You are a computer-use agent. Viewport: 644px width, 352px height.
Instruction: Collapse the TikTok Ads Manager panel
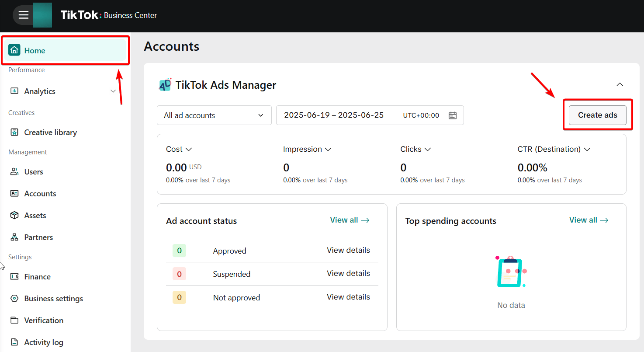[620, 84]
